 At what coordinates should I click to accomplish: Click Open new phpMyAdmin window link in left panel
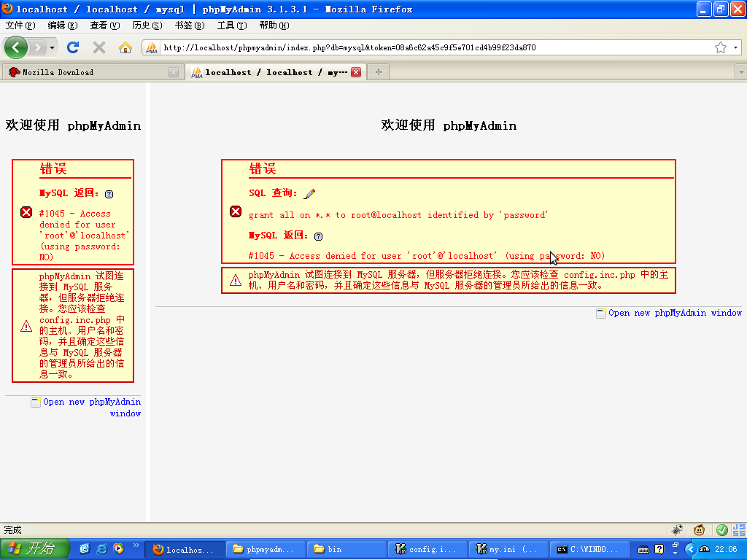coord(91,407)
